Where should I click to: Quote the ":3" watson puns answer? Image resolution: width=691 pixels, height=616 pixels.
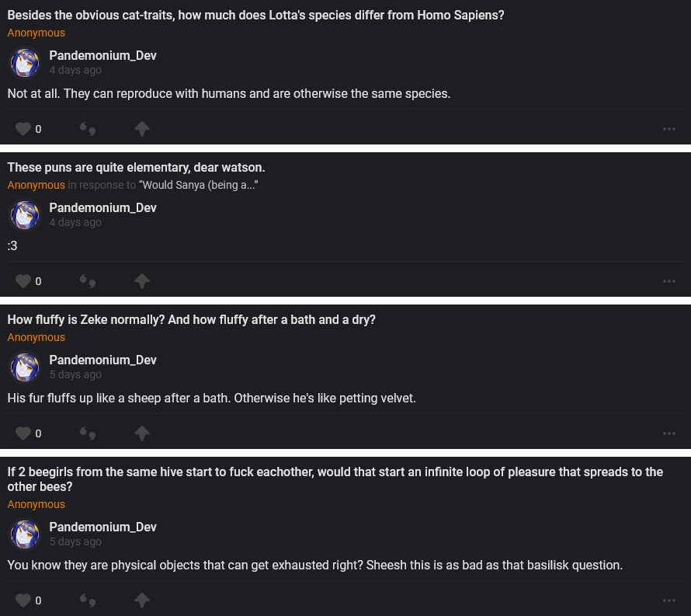click(88, 281)
